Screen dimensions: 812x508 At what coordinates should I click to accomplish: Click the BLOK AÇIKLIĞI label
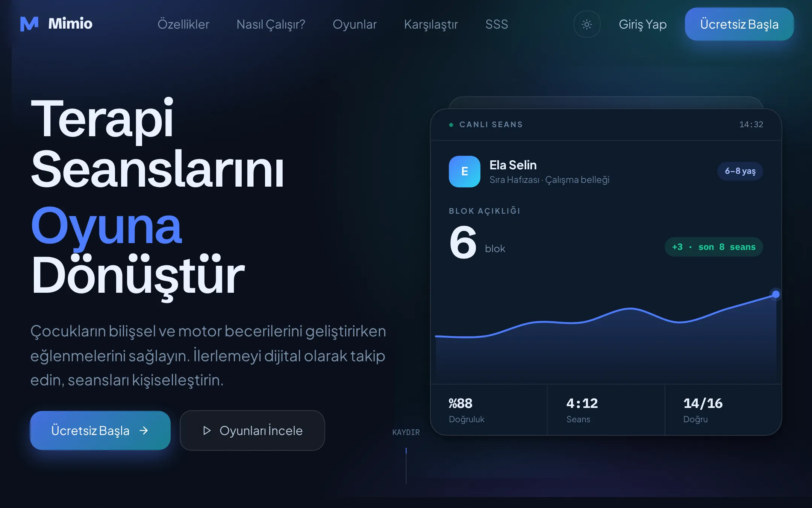tap(485, 211)
